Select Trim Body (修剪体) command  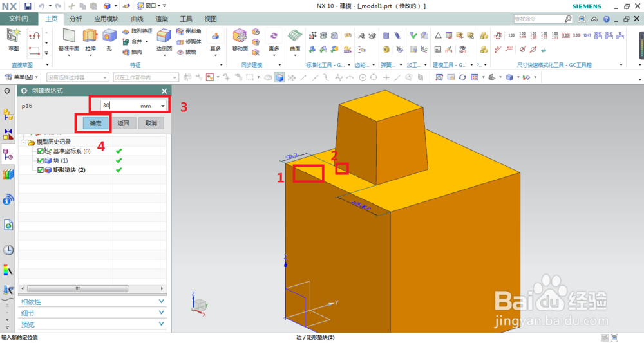click(x=189, y=41)
